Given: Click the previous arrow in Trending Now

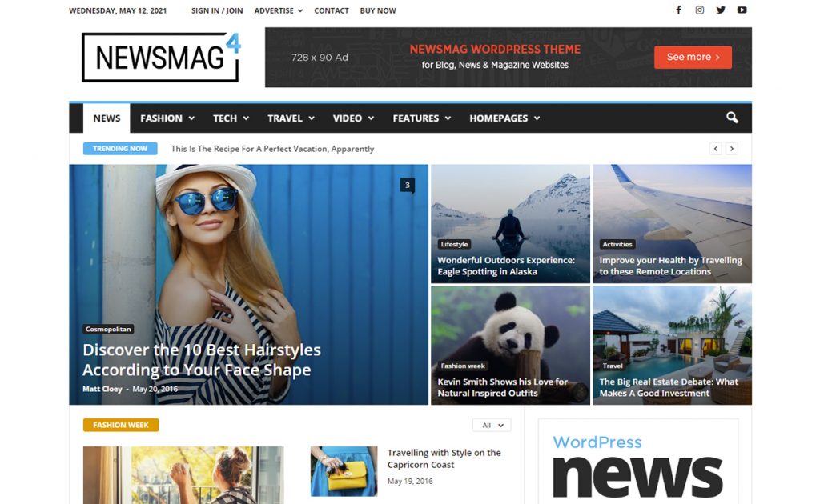Looking at the screenshot, I should pyautogui.click(x=716, y=148).
